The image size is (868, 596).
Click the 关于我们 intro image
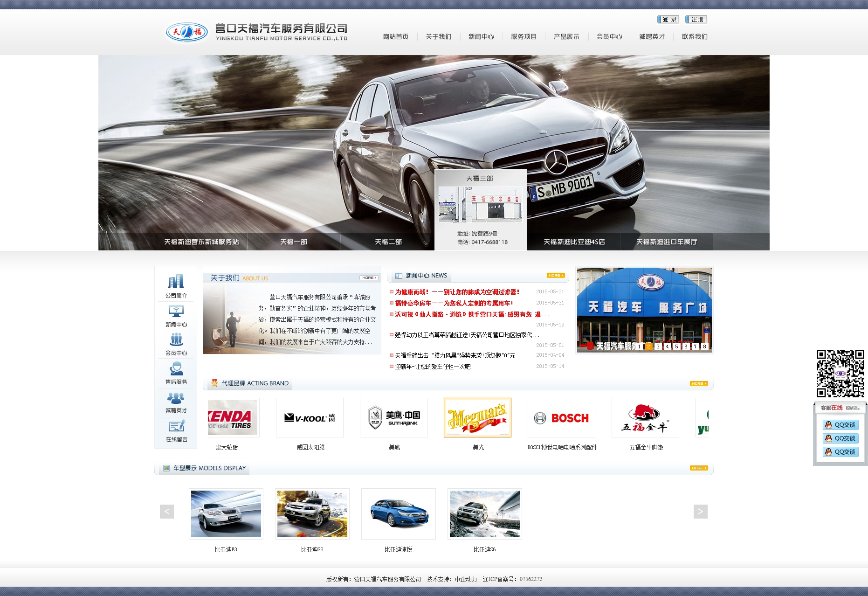tap(229, 319)
